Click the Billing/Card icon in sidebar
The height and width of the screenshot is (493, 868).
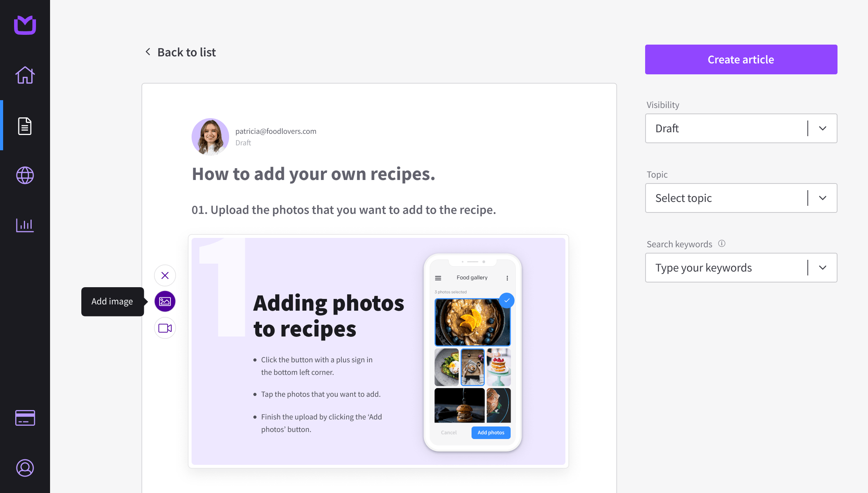click(x=25, y=418)
